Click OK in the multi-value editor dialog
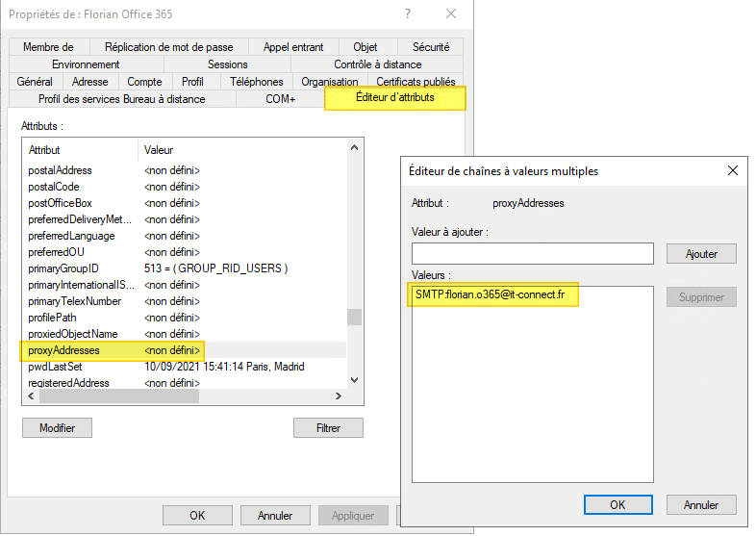 click(x=618, y=505)
